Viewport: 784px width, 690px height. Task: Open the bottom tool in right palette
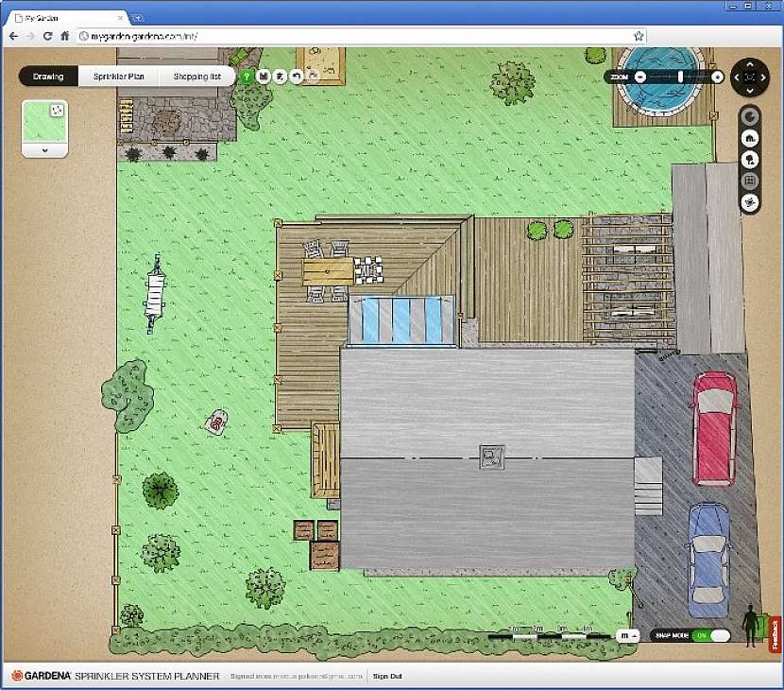coord(749,202)
